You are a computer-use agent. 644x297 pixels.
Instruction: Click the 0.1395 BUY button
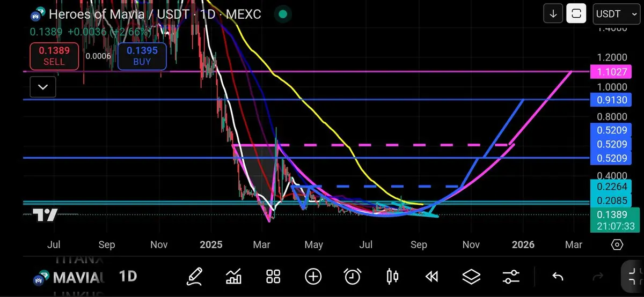coord(142,56)
